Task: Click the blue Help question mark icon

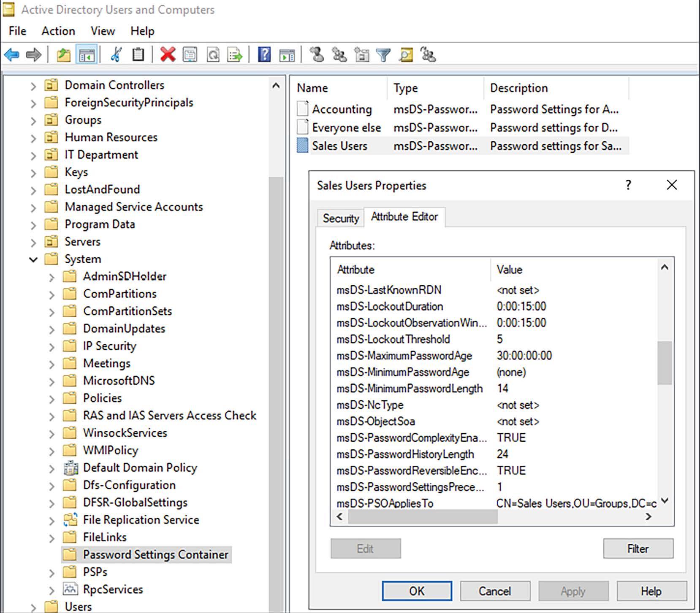Action: point(264,55)
